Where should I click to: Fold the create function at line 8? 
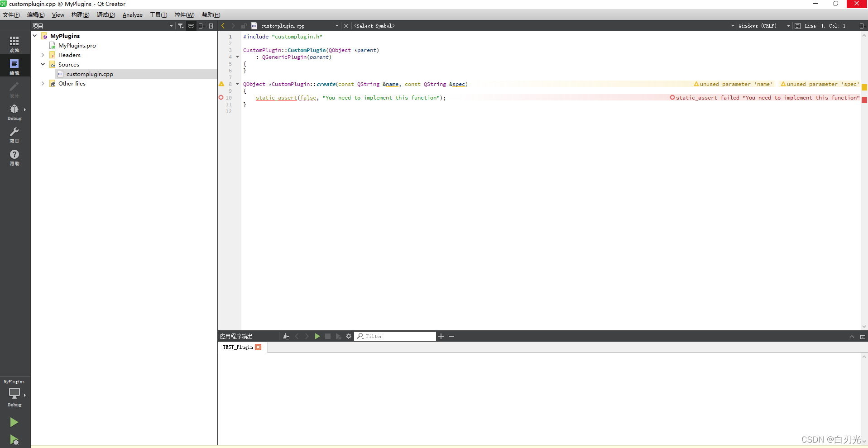(x=237, y=84)
